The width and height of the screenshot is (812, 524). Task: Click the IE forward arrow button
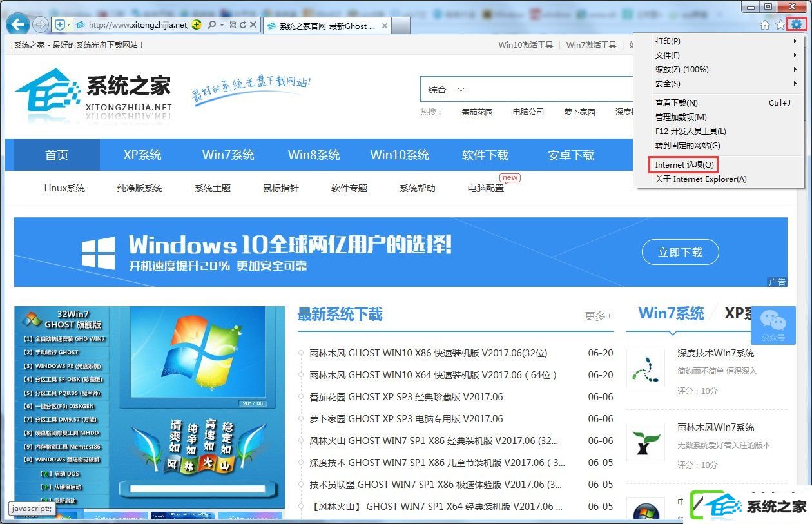pyautogui.click(x=40, y=24)
